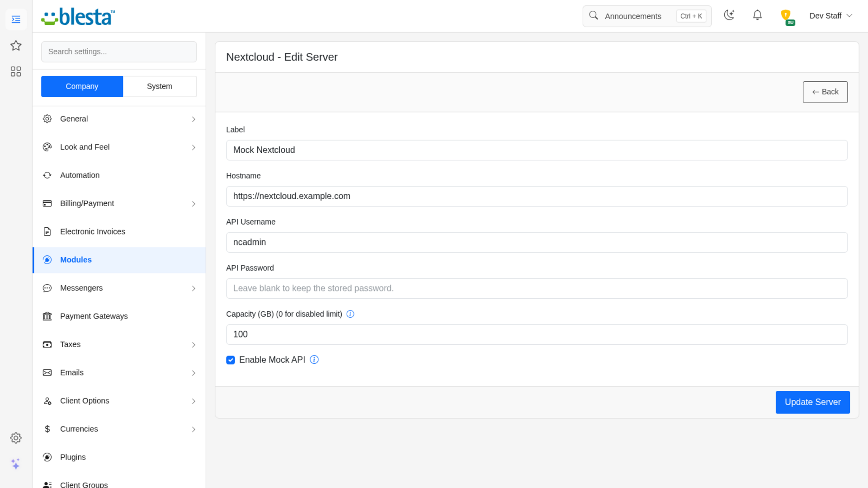Focus the Search settings field
Viewport: 868px width, 488px height.
click(119, 52)
